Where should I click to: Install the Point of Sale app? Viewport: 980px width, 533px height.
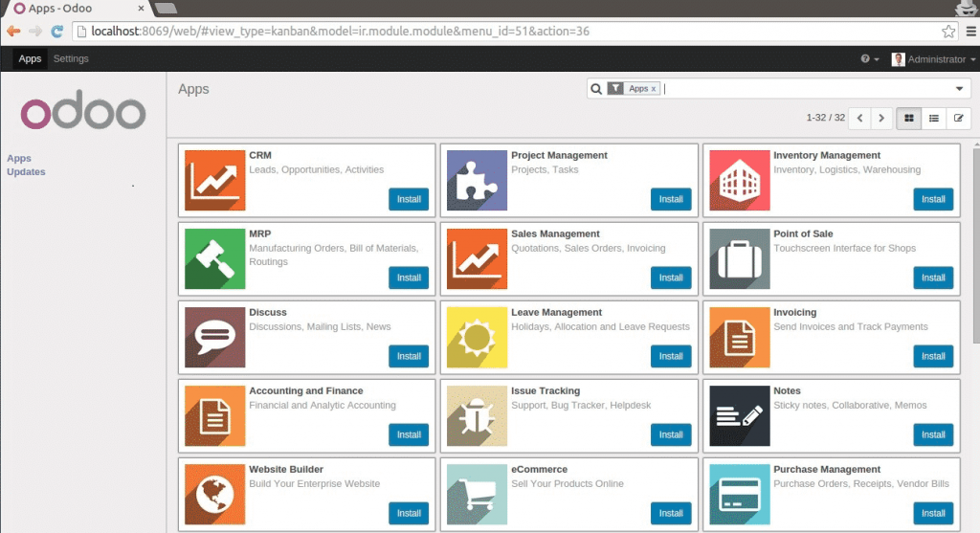933,278
